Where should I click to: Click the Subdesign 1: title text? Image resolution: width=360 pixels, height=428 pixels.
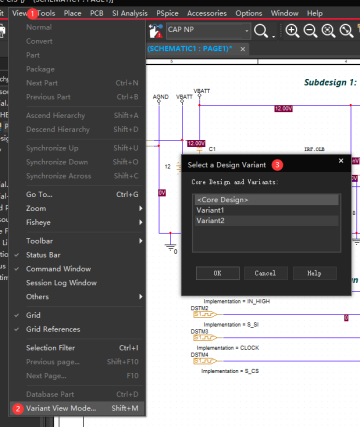coord(330,82)
